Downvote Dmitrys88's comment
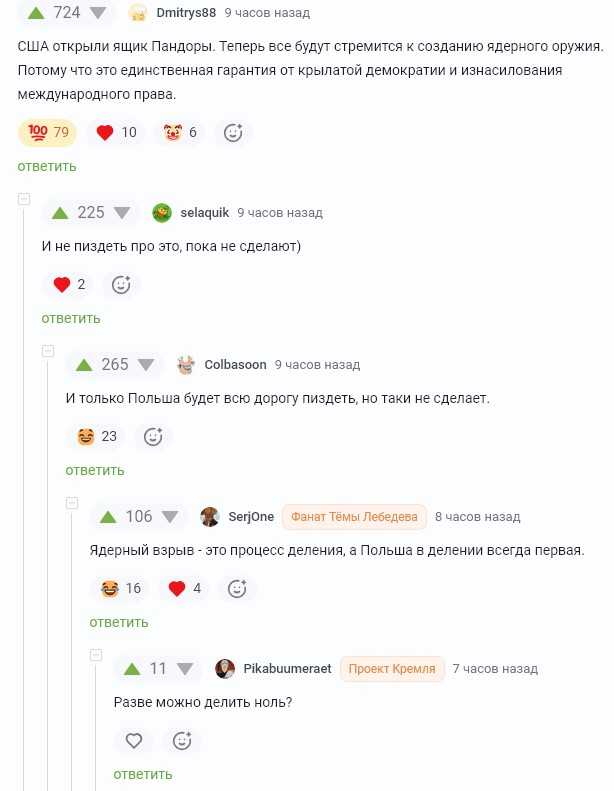This screenshot has height=791, width=614. point(98,13)
